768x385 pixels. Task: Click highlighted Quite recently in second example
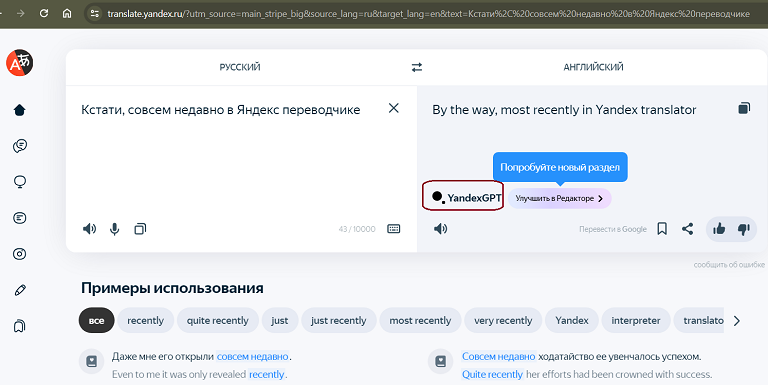(493, 375)
